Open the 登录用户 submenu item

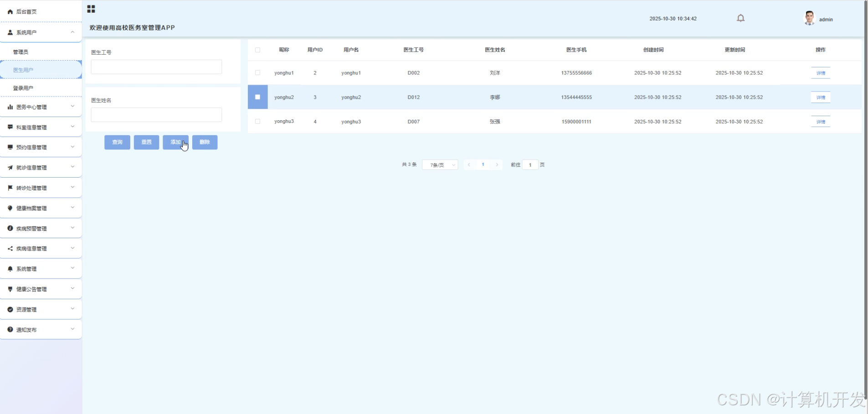[x=41, y=88]
